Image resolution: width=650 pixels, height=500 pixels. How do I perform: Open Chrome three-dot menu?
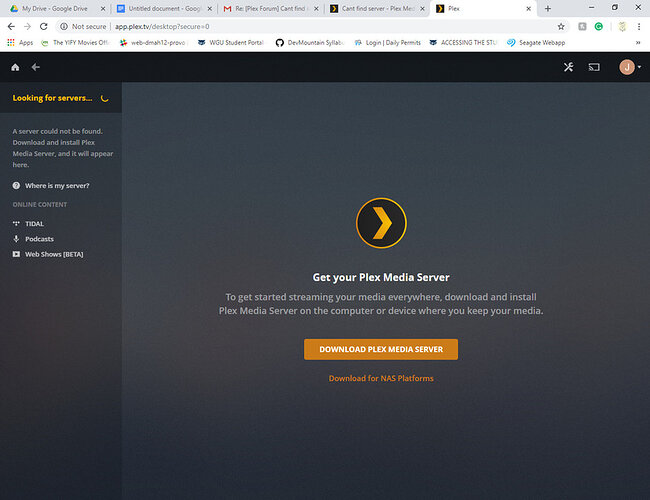click(639, 27)
